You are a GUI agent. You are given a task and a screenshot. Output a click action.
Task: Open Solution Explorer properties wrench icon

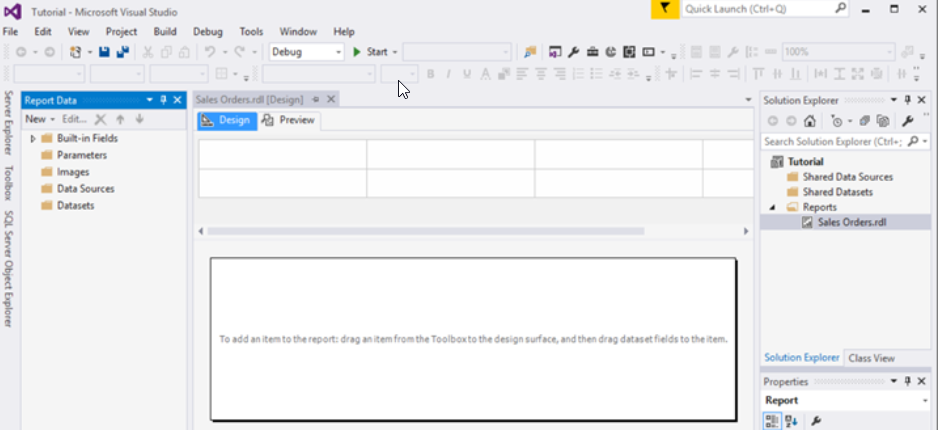point(908,121)
